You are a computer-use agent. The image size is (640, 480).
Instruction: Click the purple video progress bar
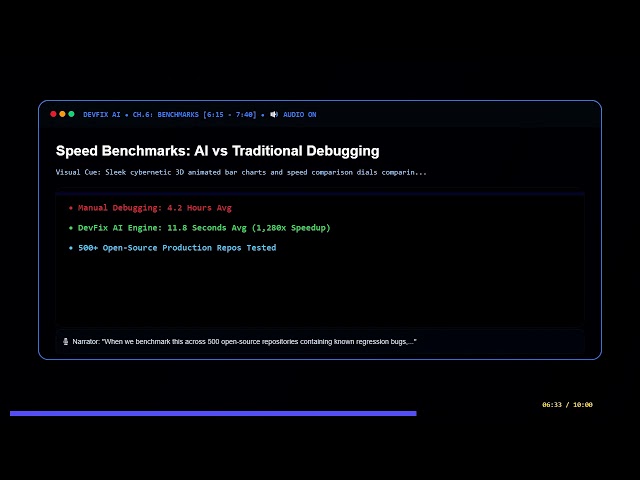click(x=213, y=413)
